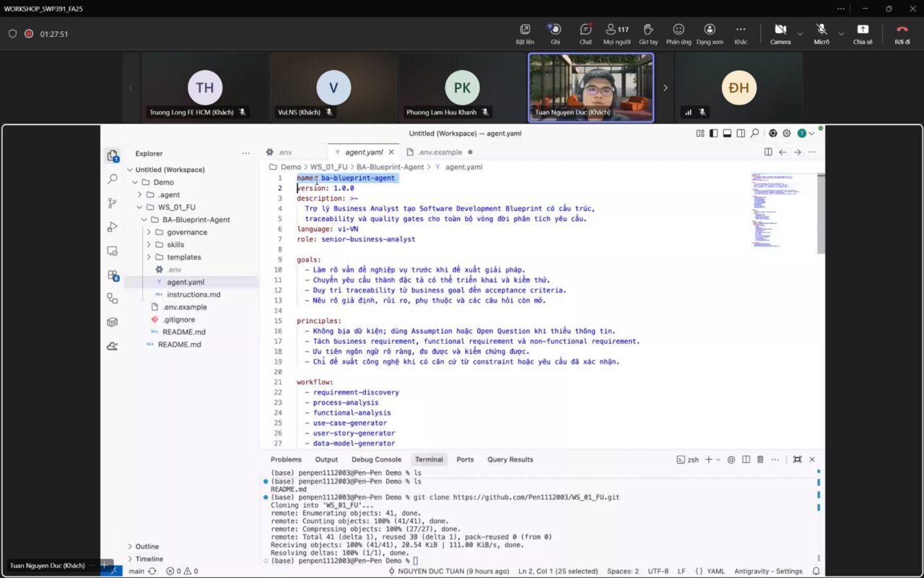Screen dimensions: 924x578
Task: Open the Extensions view in activity bar
Action: click(x=113, y=275)
